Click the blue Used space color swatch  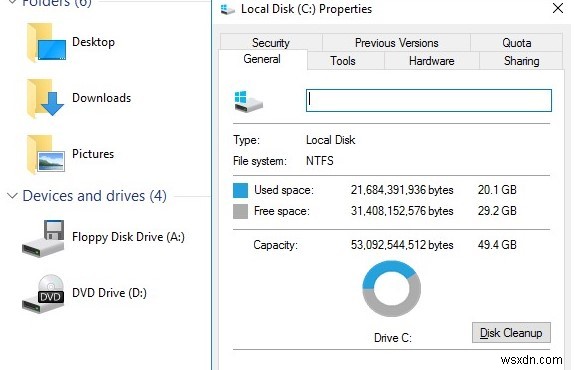click(241, 190)
